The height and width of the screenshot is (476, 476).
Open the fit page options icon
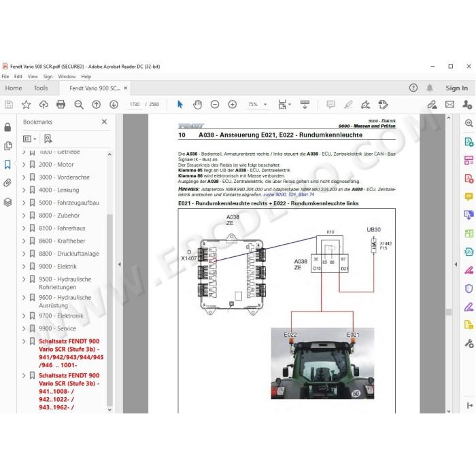[x=284, y=105]
